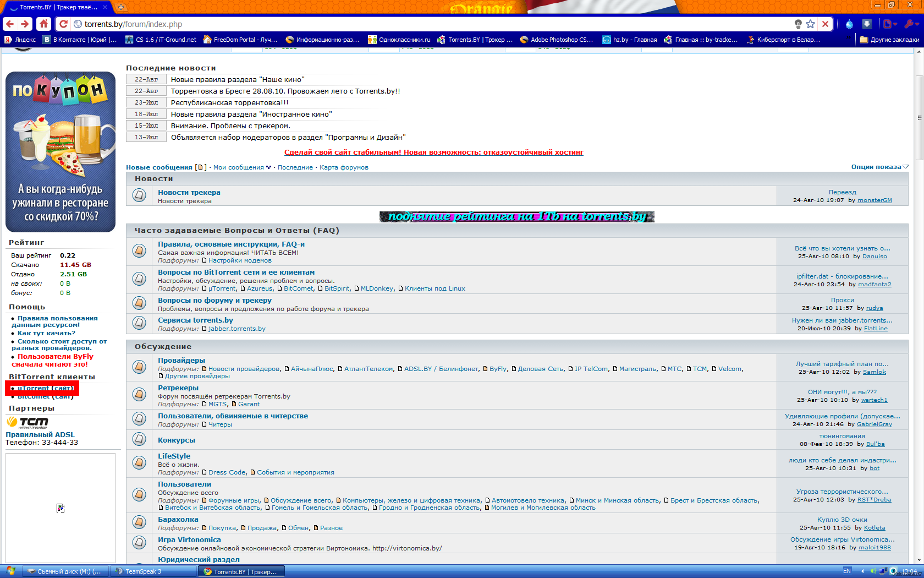Open the Adobe Photoshop CS bookmark
Image resolution: width=924 pixels, height=578 pixels.
coord(557,40)
